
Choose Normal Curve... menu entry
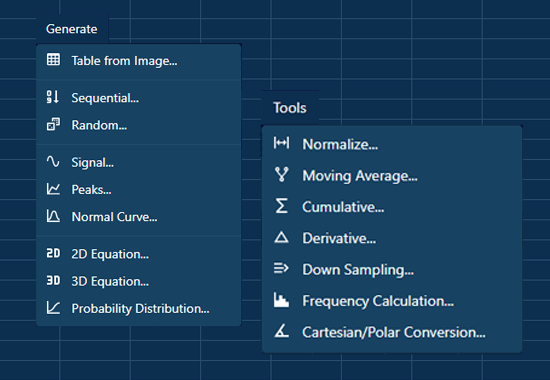pyautogui.click(x=139, y=216)
